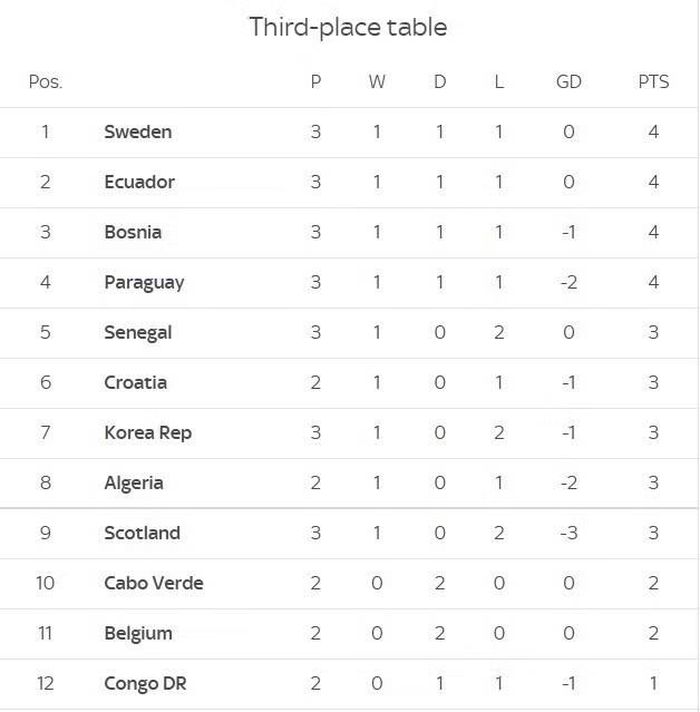The image size is (700, 712).
Task: Click the Third-place table heading
Action: pyautogui.click(x=349, y=27)
